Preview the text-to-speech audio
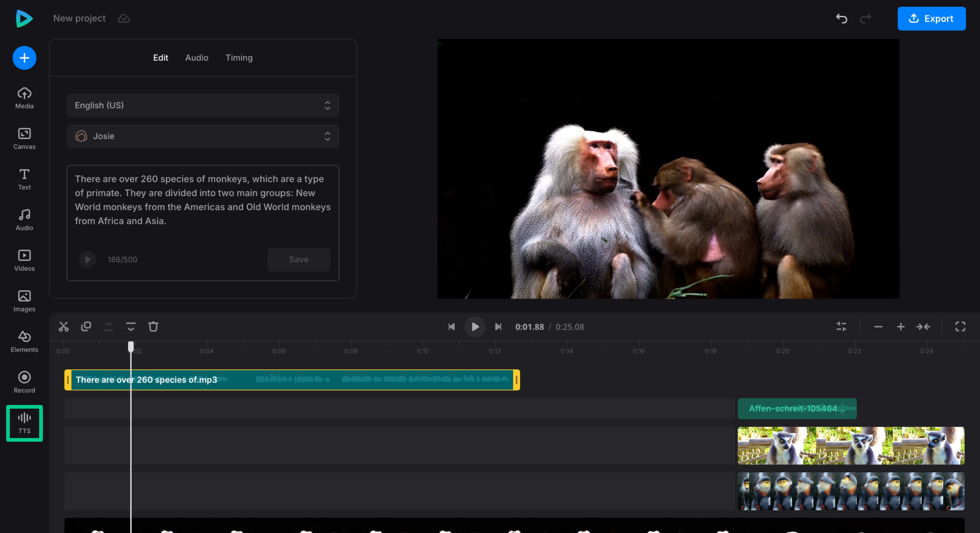The width and height of the screenshot is (980, 533). click(x=88, y=260)
